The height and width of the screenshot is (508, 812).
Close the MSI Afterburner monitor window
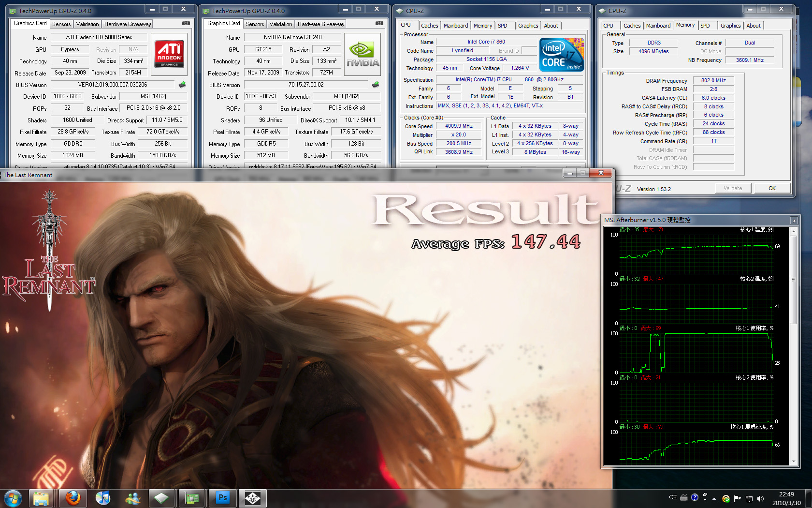(794, 220)
